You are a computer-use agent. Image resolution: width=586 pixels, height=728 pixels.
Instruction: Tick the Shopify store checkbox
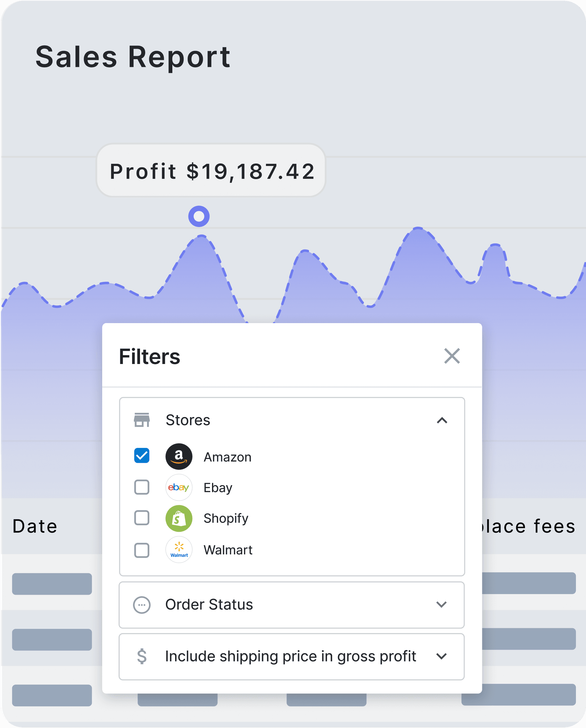click(142, 518)
